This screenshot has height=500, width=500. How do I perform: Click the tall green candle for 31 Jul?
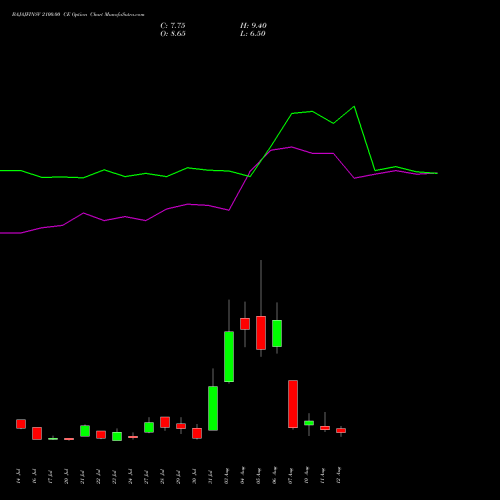(213, 408)
